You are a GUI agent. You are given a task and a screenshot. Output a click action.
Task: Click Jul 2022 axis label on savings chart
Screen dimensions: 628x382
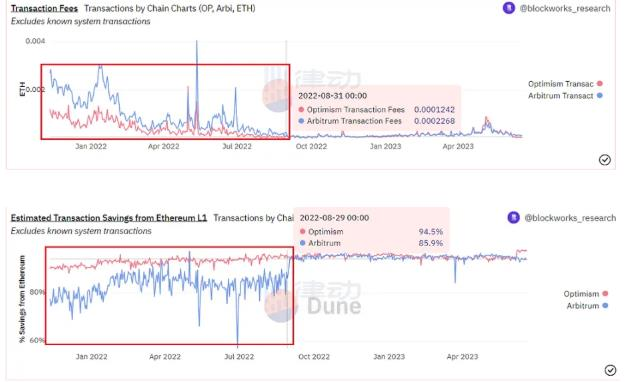click(239, 357)
